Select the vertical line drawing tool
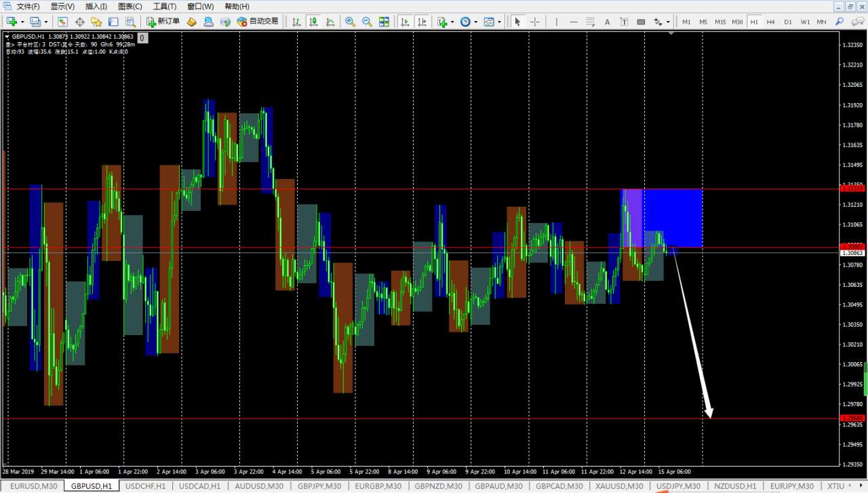The width and height of the screenshot is (868, 493). pyautogui.click(x=557, y=22)
